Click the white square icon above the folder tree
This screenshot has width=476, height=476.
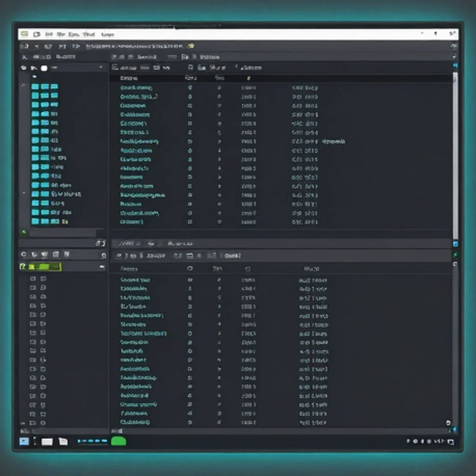click(x=44, y=68)
